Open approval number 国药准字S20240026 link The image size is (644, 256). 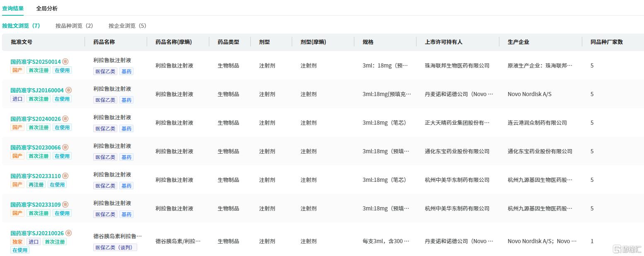coord(36,119)
